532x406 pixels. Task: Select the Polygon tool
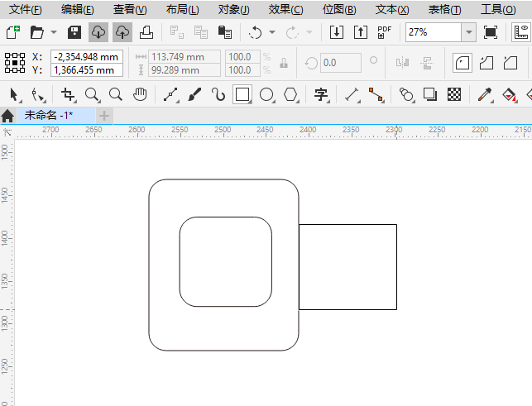tap(290, 94)
